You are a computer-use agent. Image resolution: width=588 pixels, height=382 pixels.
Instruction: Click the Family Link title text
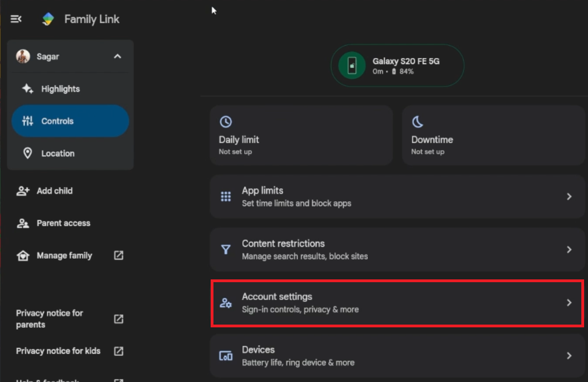(x=92, y=19)
